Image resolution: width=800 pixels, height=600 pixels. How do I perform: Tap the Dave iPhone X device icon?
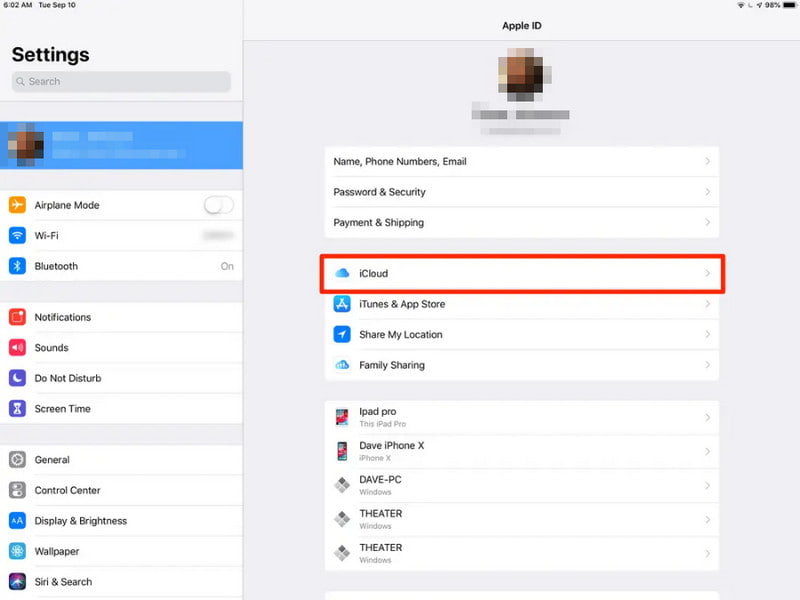(x=342, y=452)
